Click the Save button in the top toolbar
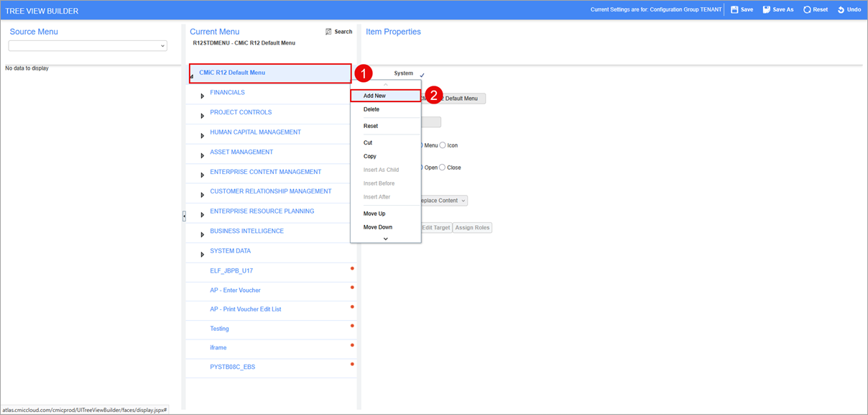The height and width of the screenshot is (415, 868). (x=742, y=10)
